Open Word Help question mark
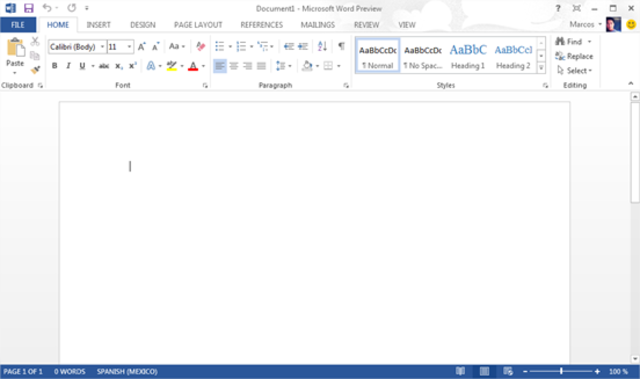 pyautogui.click(x=558, y=8)
